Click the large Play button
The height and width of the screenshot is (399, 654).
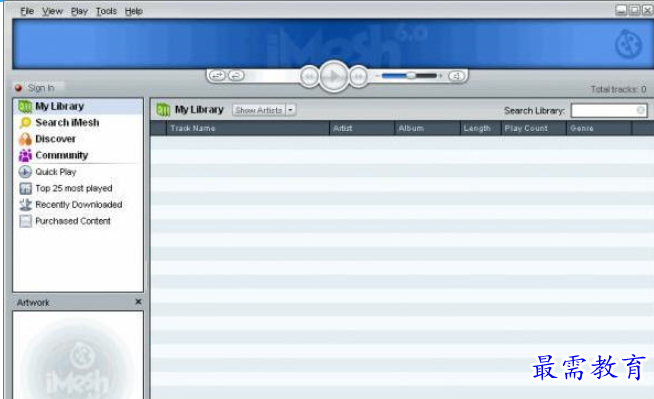[x=334, y=76]
